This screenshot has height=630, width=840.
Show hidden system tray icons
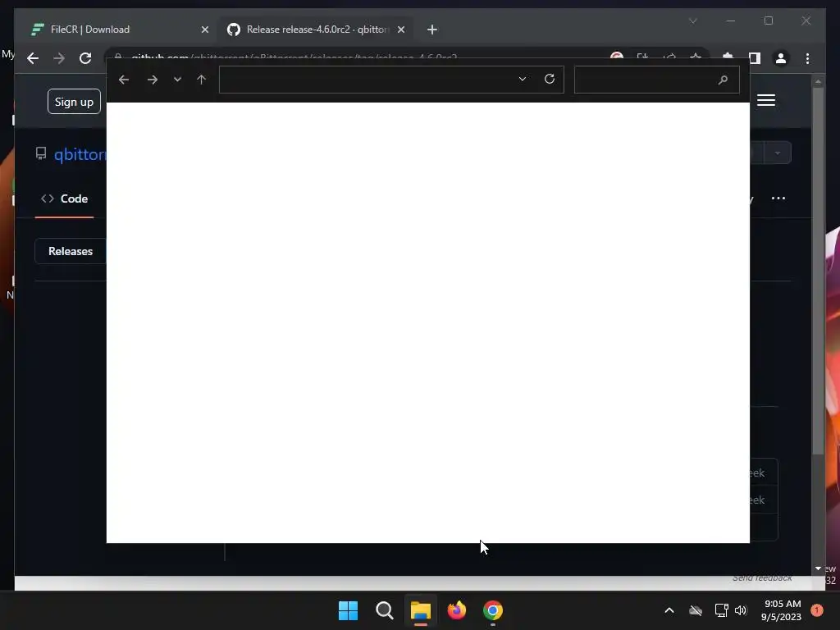tap(669, 610)
